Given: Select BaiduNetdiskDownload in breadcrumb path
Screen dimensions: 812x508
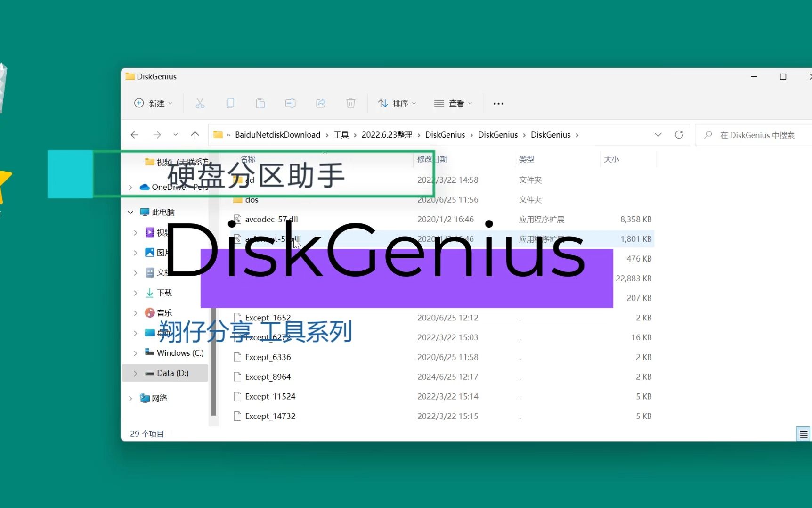Looking at the screenshot, I should pyautogui.click(x=277, y=135).
